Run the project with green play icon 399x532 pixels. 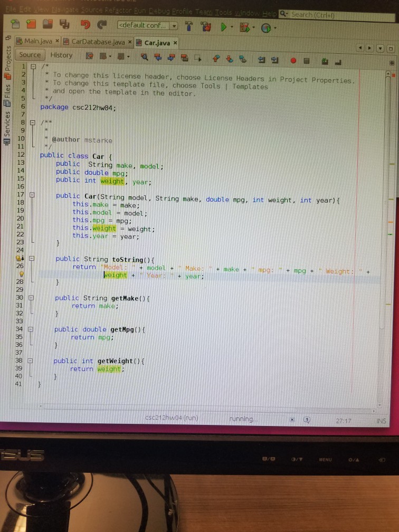click(x=224, y=27)
